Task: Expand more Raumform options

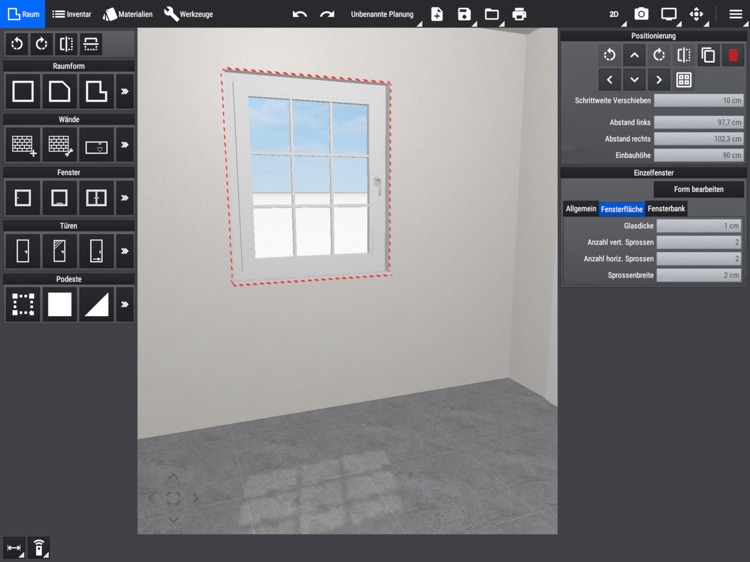Action: pos(125,91)
